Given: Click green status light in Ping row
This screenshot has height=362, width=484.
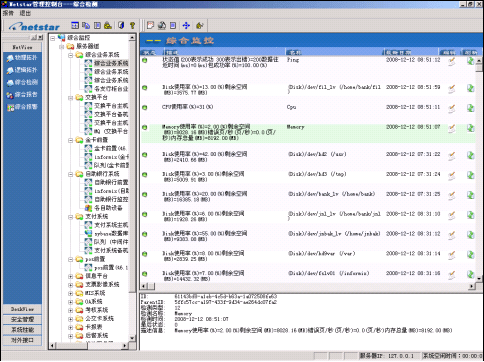Looking at the screenshot, I should pos(145,61).
